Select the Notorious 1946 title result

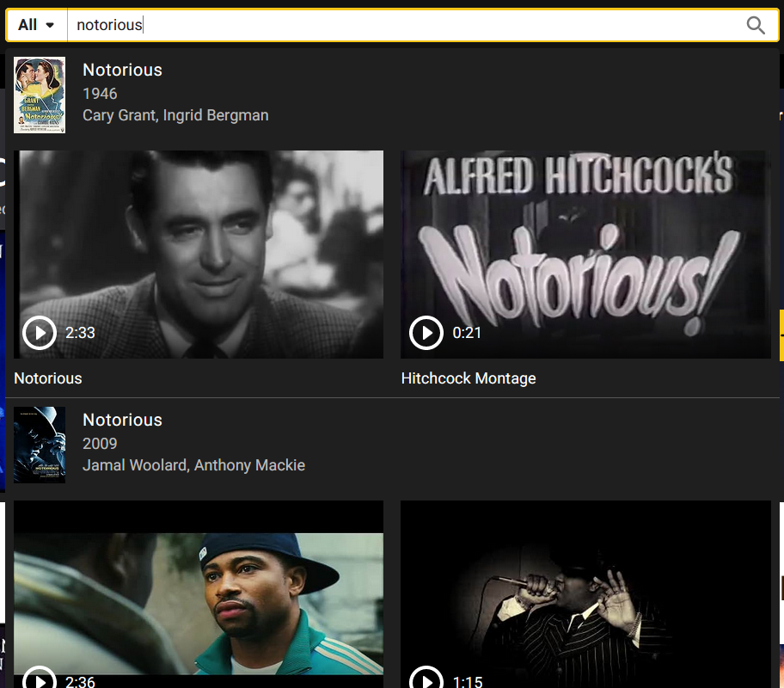(x=122, y=70)
